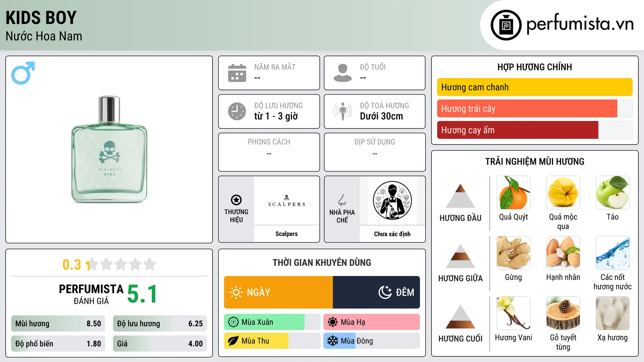Open the Gỗ tuyết tùng note image

[563, 313]
